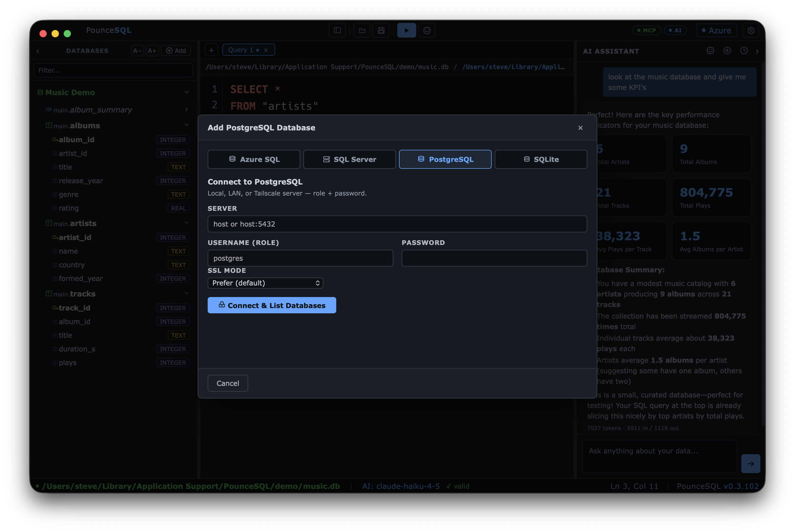Run the query with the play button
Image resolution: width=795 pixels, height=532 pixels.
pyautogui.click(x=406, y=30)
